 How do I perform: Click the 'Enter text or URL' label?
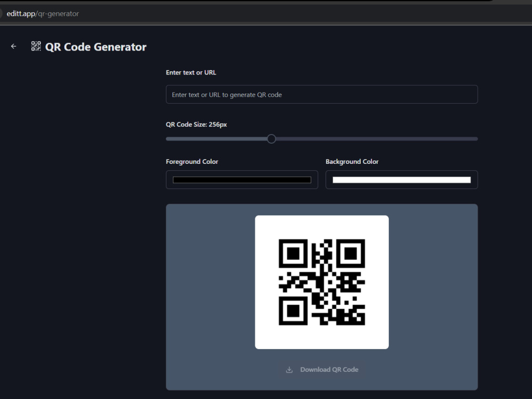190,72
